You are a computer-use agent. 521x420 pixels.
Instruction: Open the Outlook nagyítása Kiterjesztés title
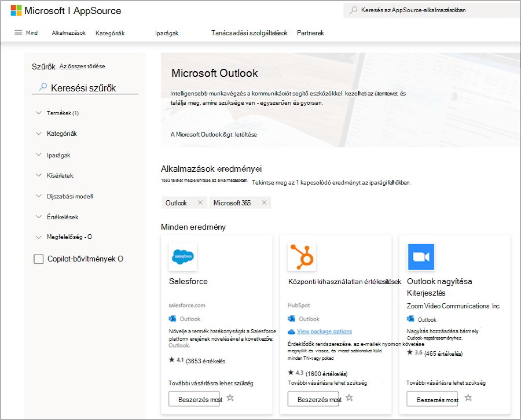[439, 287]
